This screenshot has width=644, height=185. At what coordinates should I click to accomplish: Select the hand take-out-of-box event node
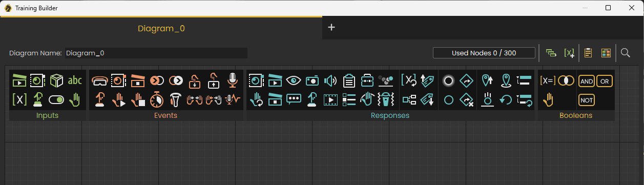pyautogui.click(x=214, y=80)
